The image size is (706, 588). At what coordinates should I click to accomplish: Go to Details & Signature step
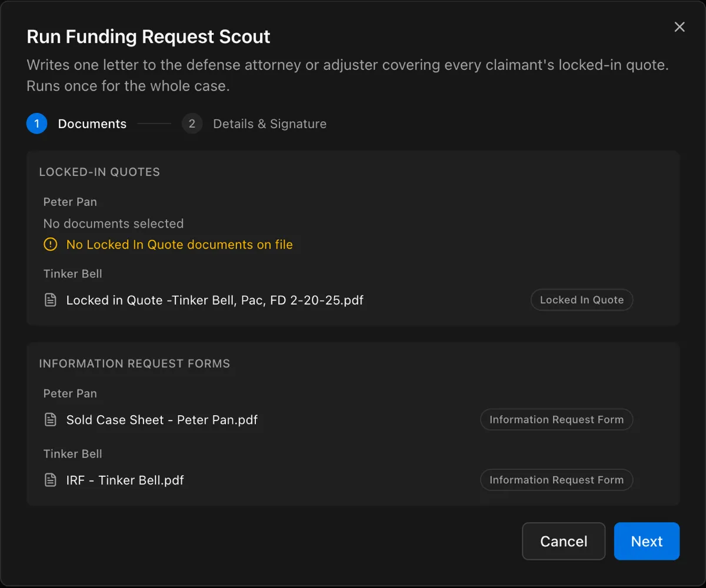(269, 123)
